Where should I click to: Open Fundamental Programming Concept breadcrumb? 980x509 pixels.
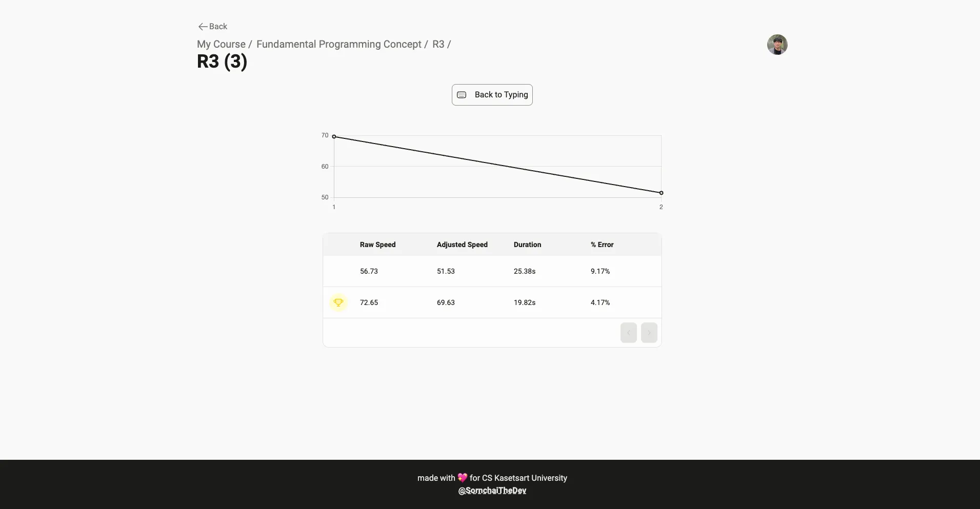[x=339, y=44]
